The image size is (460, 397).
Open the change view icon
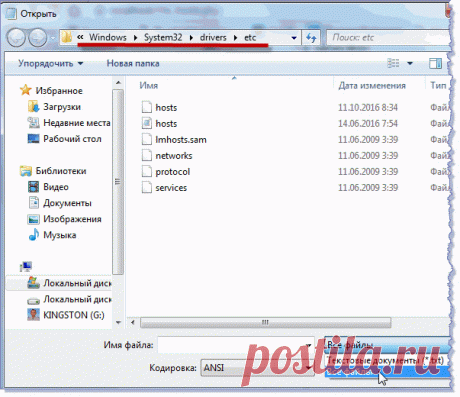(393, 63)
